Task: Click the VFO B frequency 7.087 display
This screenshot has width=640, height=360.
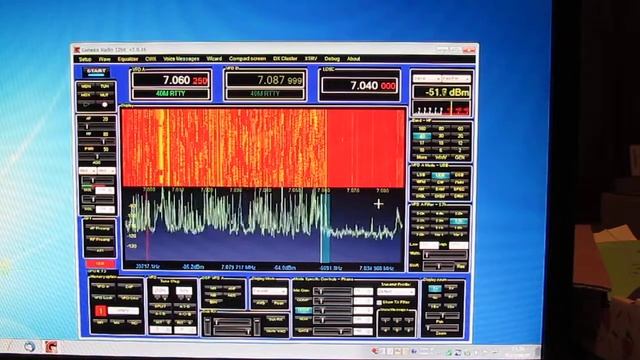Action: [265, 80]
